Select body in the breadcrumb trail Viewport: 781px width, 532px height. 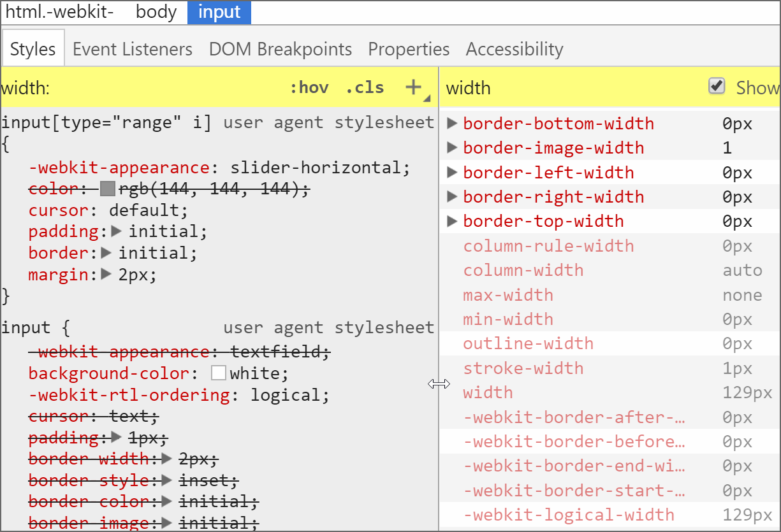click(x=156, y=13)
